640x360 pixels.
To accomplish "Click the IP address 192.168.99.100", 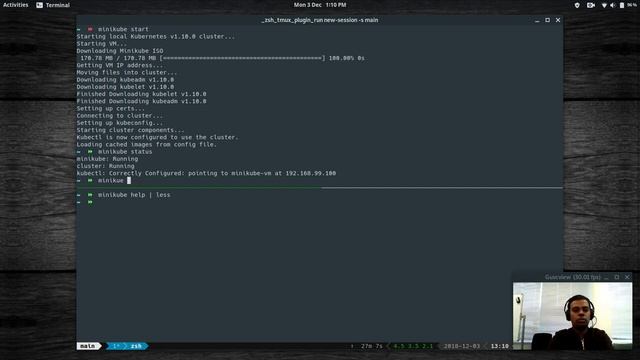I will coord(311,173).
